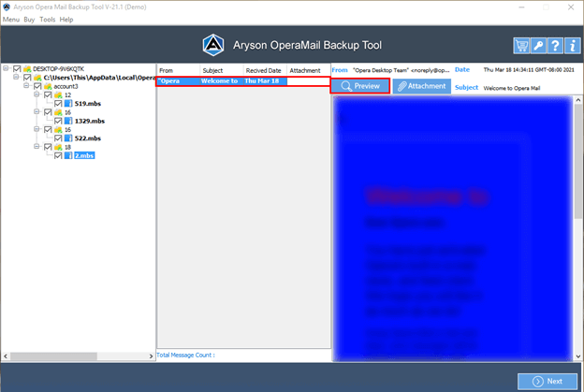Image resolution: width=584 pixels, height=392 pixels.
Task: Click preview pane scroll up arrow
Action: click(x=578, y=100)
